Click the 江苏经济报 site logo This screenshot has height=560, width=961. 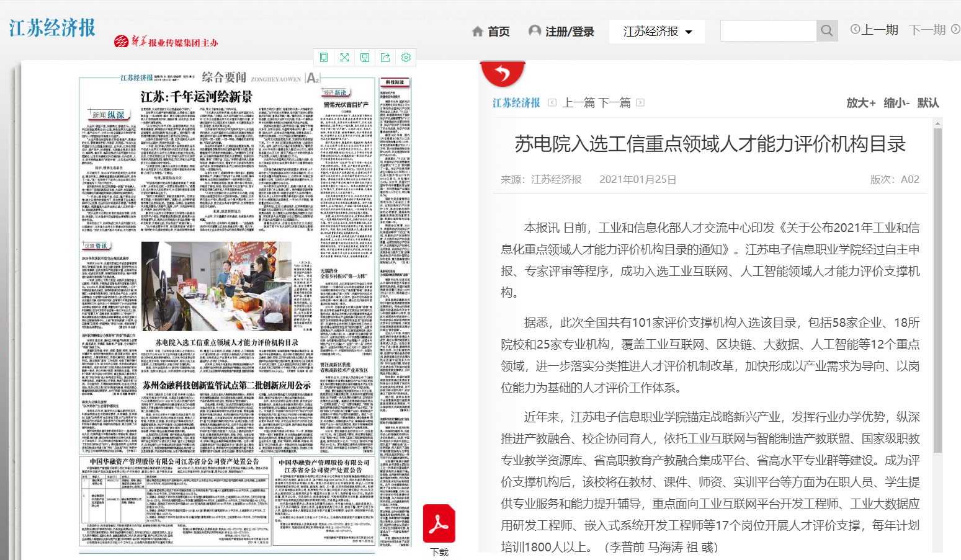tap(53, 28)
